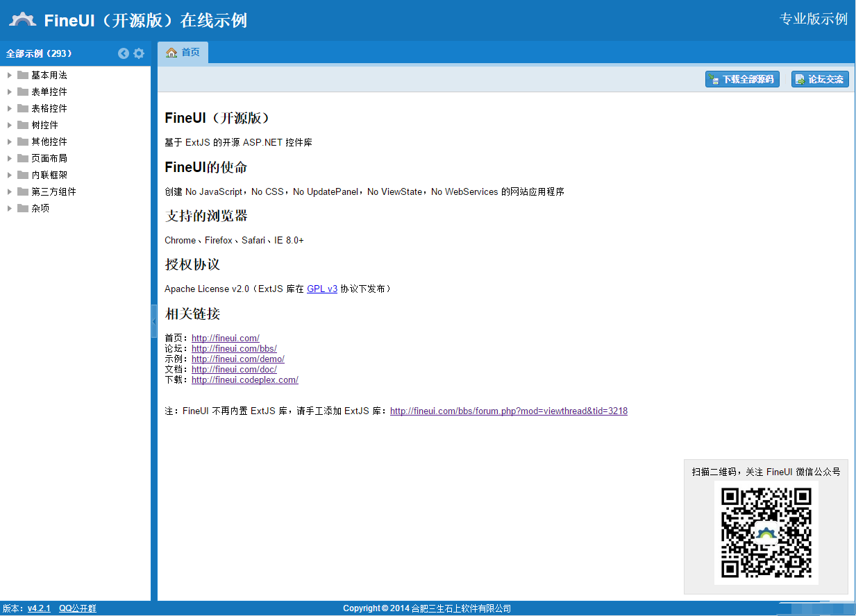Select the 基本用法 tree label
The height and width of the screenshot is (616, 856).
pyautogui.click(x=49, y=75)
